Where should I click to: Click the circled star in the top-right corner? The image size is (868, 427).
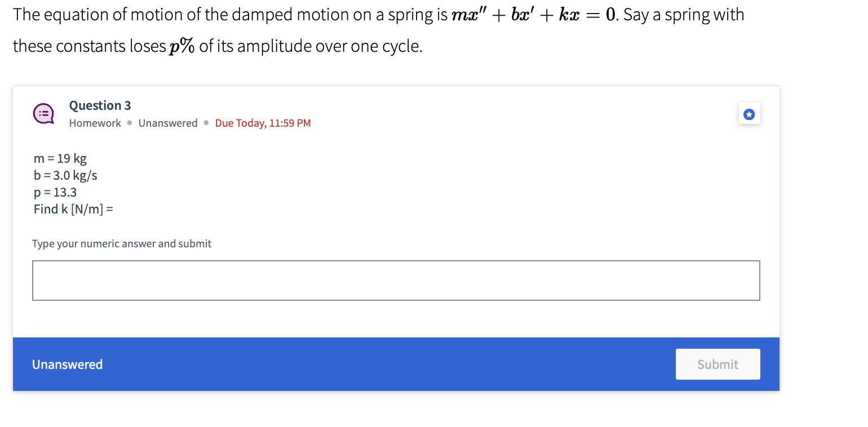[749, 113]
